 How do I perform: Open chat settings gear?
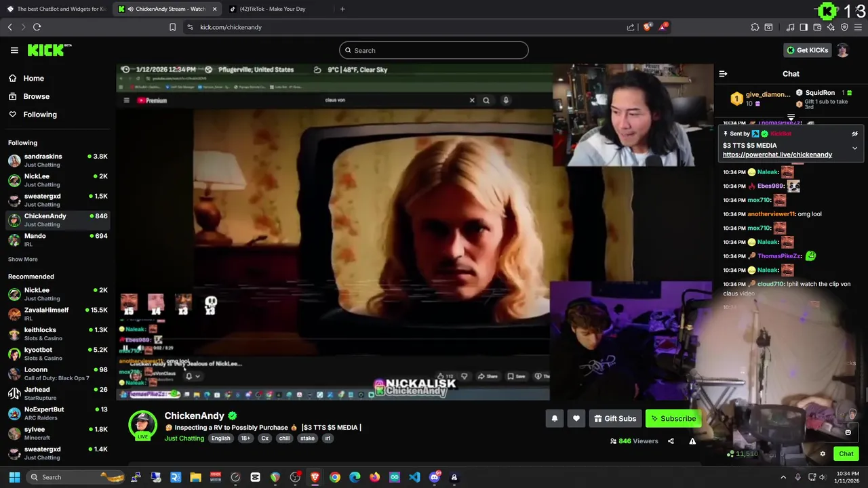[823, 454]
